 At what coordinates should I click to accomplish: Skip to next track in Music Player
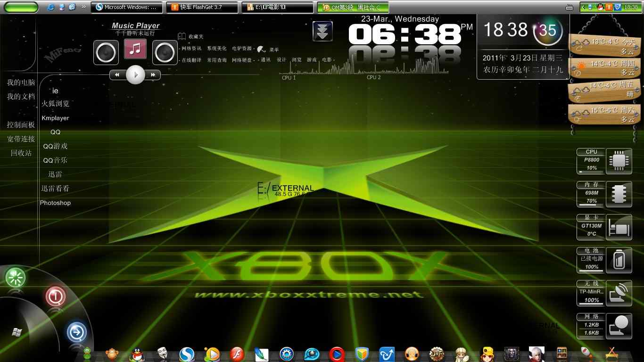153,74
